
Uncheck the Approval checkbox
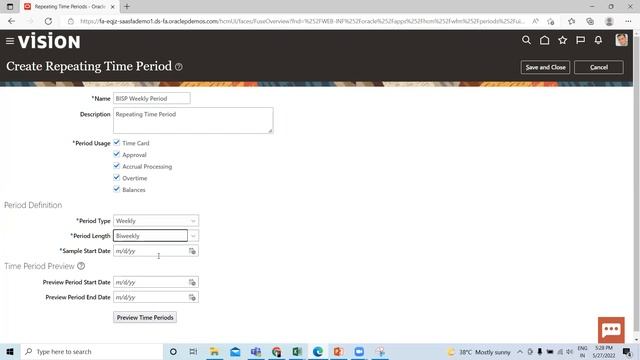117,154
